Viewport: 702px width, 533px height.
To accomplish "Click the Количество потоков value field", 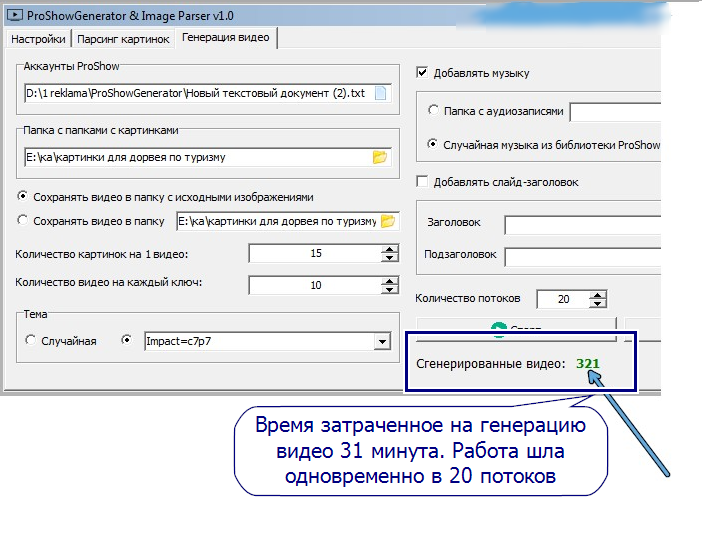I will point(563,299).
